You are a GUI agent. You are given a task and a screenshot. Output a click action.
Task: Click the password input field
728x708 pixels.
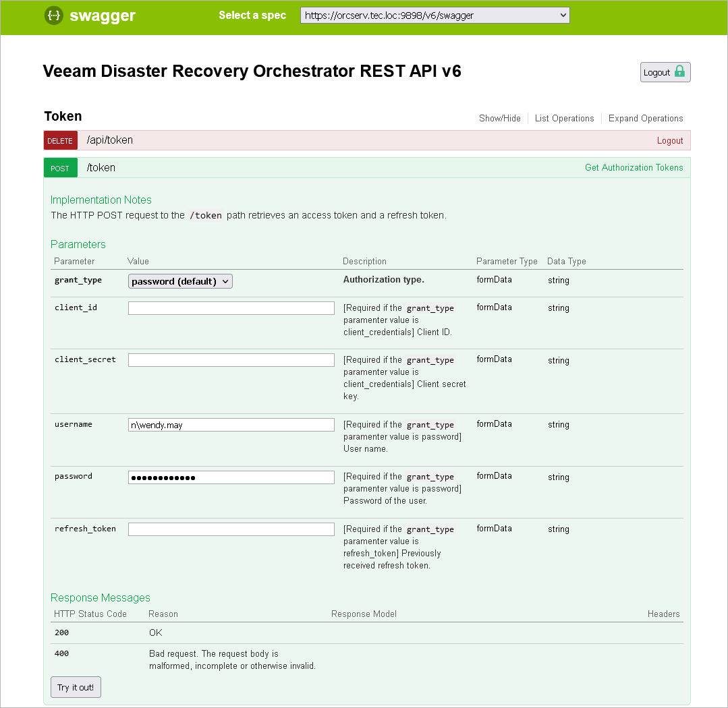231,477
